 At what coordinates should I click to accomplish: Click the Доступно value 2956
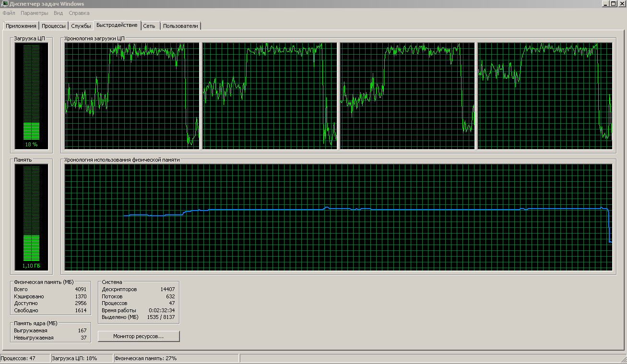tap(81, 303)
